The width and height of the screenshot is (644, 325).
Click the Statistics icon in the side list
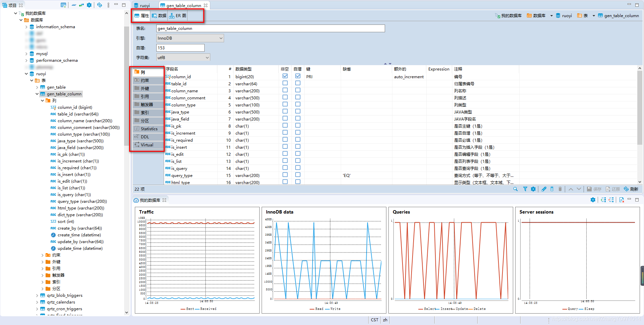(x=137, y=129)
